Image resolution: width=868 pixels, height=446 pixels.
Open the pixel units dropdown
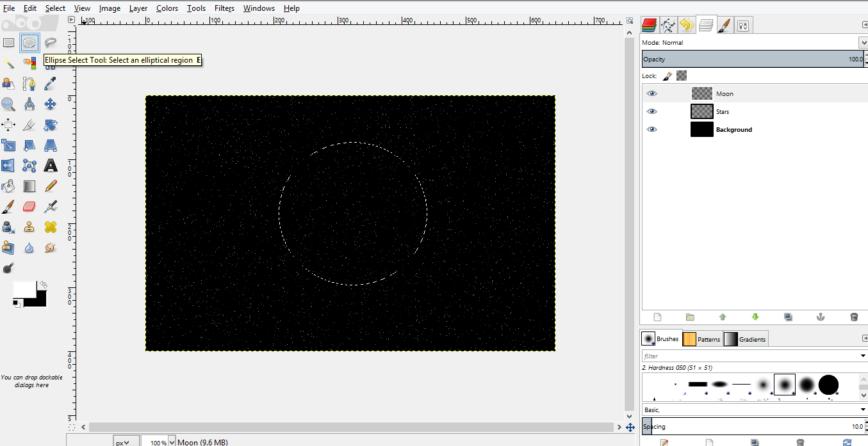point(126,441)
